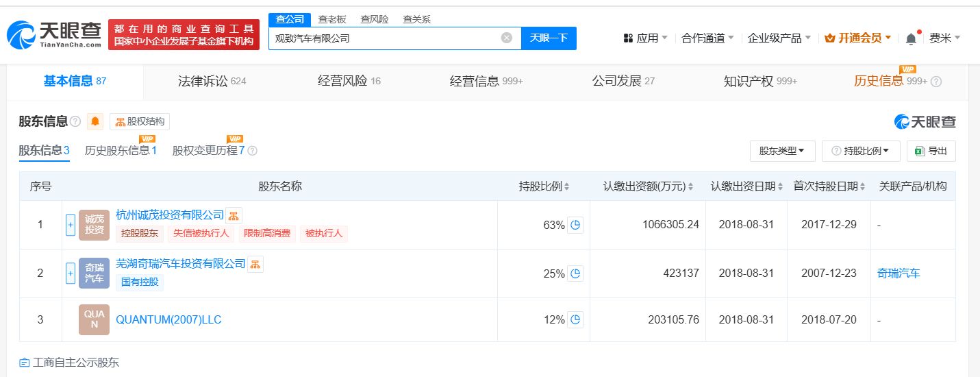The image size is (980, 377).
Task: Click the 天眼一下 search button
Action: (549, 38)
